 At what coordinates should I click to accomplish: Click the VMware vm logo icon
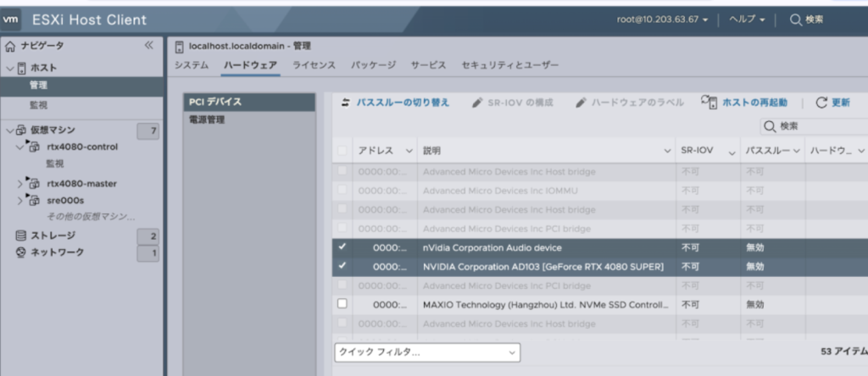click(x=13, y=19)
